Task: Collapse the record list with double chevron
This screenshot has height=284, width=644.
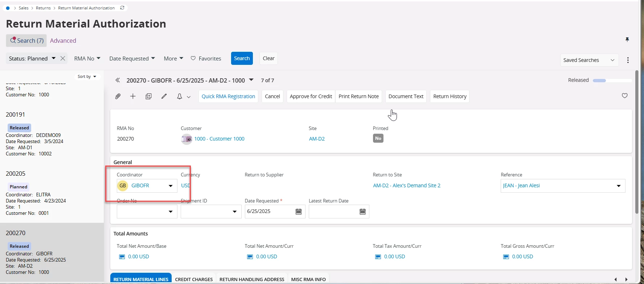Action: pos(118,80)
